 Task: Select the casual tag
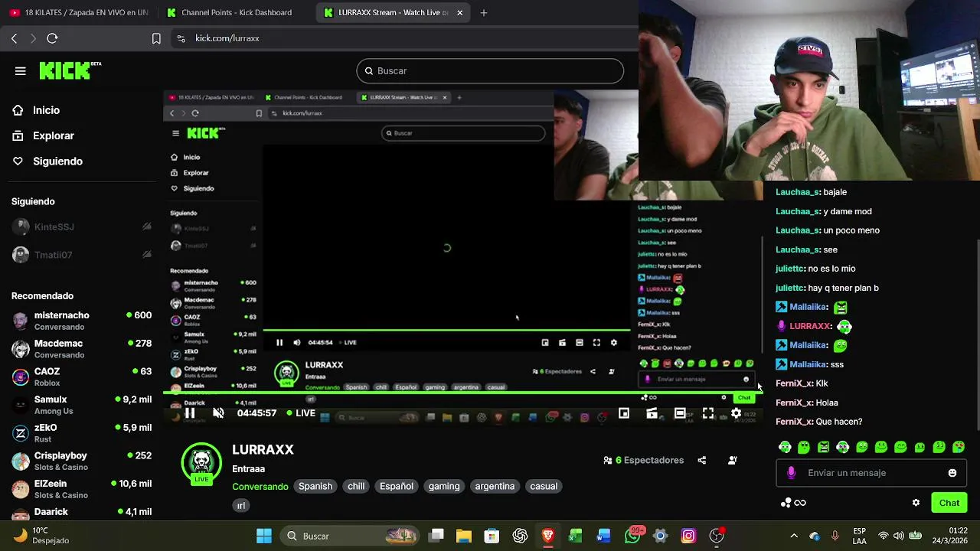point(544,486)
